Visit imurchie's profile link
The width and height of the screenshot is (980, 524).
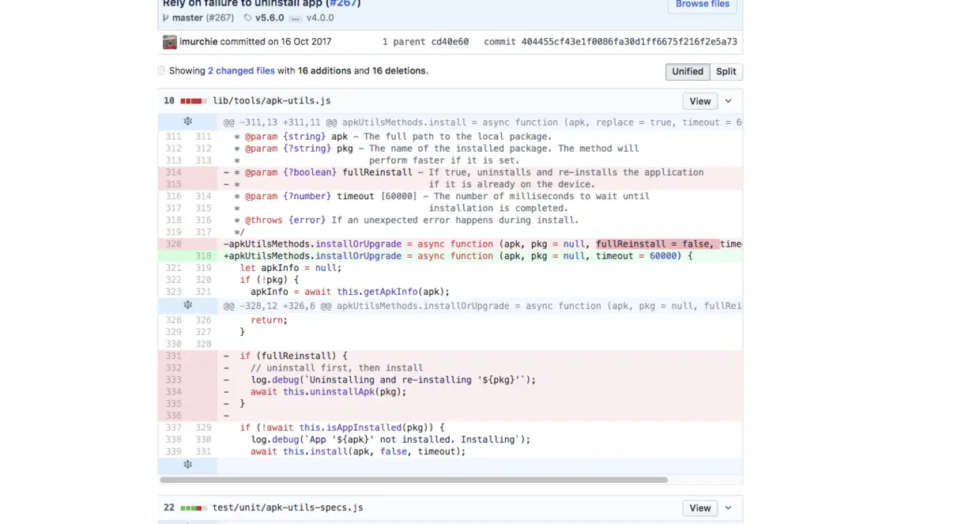198,42
